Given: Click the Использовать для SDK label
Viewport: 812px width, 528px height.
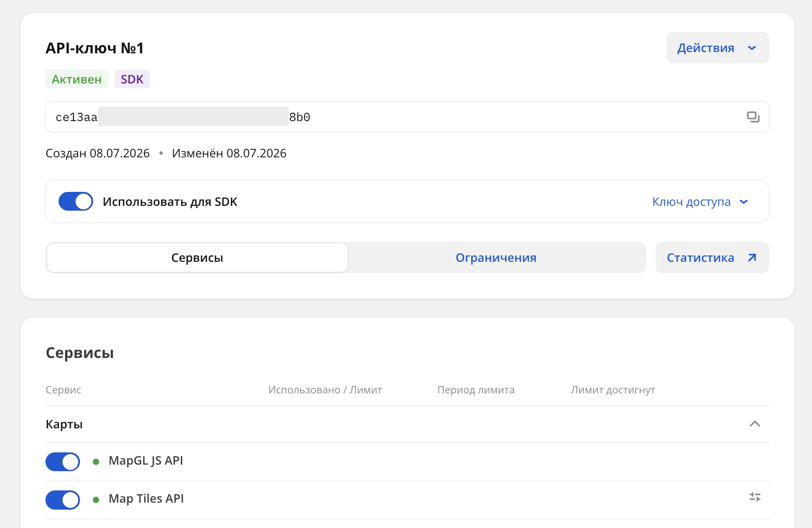Looking at the screenshot, I should [170, 202].
